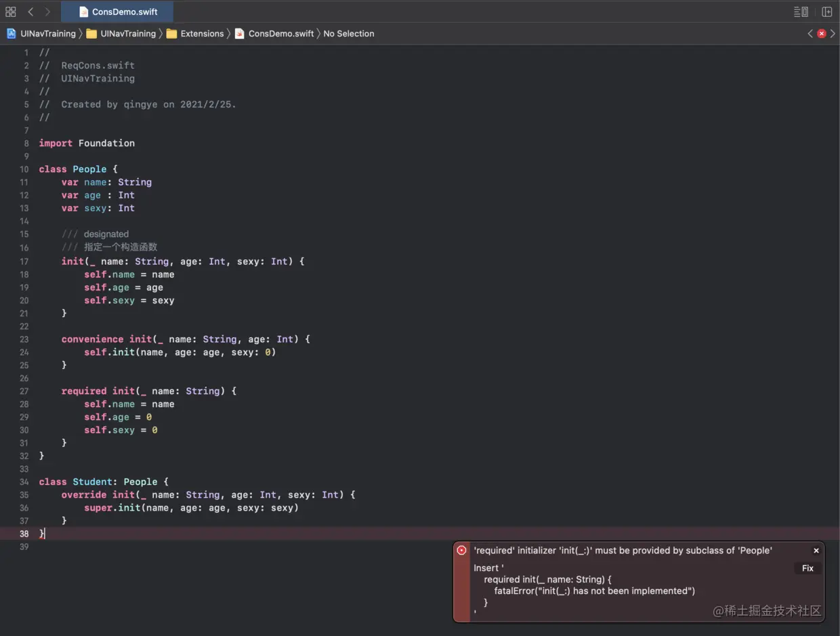This screenshot has width=840, height=636.
Task: Click the red error icon in the popup
Action: click(461, 551)
